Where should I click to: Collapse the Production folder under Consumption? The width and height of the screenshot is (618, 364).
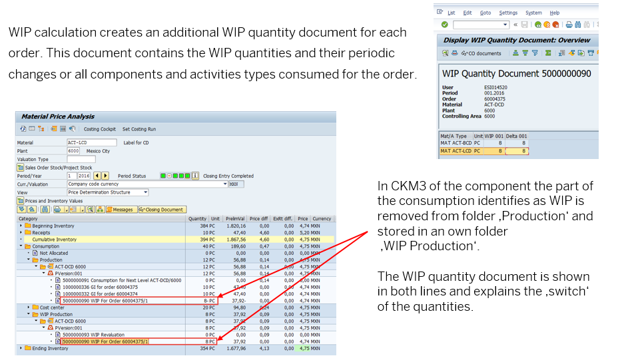tap(29, 260)
